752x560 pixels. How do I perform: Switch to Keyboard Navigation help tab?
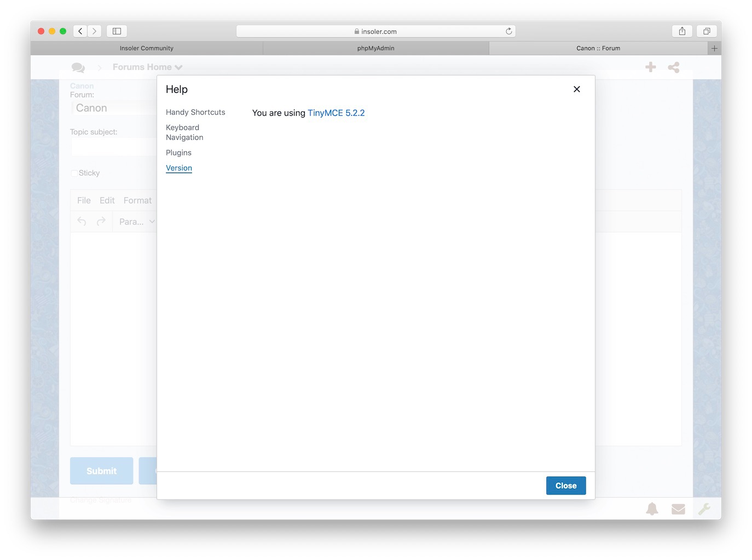click(184, 132)
